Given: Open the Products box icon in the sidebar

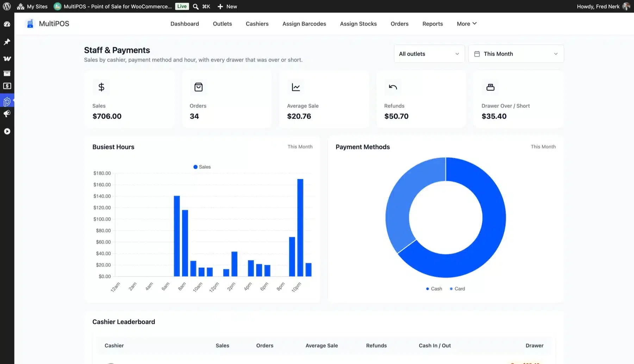Looking at the screenshot, I should [x=7, y=73].
